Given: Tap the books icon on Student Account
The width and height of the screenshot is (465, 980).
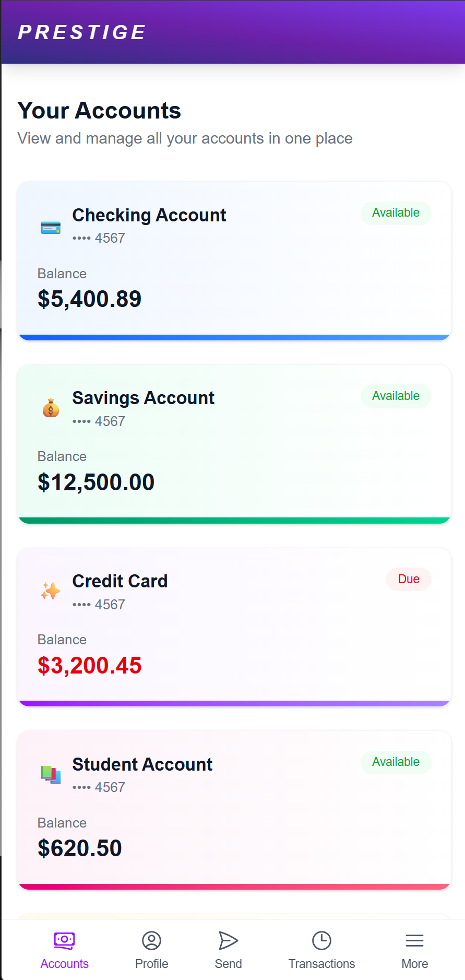Looking at the screenshot, I should pyautogui.click(x=51, y=774).
